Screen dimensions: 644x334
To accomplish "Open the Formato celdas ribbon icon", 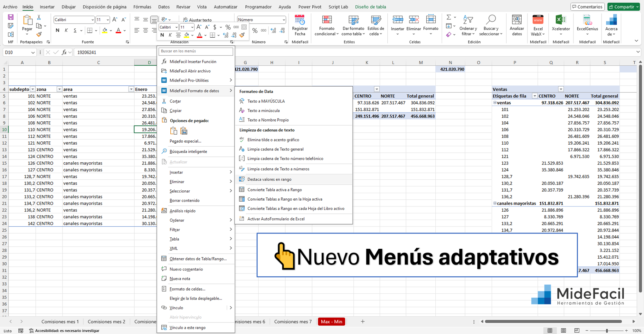I will [x=431, y=20].
